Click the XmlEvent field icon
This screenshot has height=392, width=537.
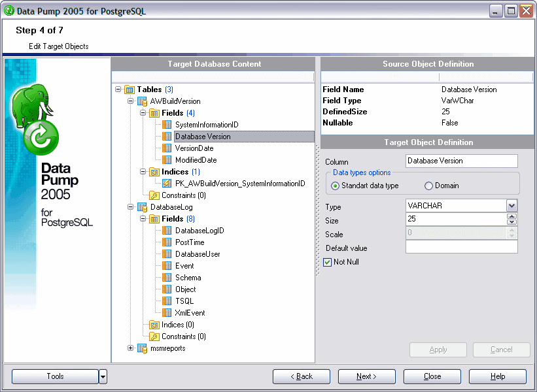pos(167,313)
